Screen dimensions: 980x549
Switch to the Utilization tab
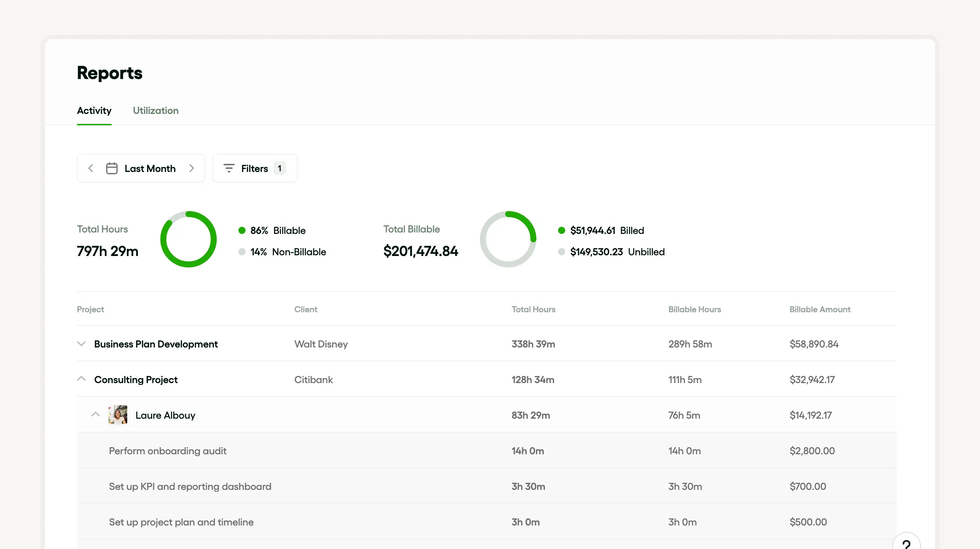point(156,111)
